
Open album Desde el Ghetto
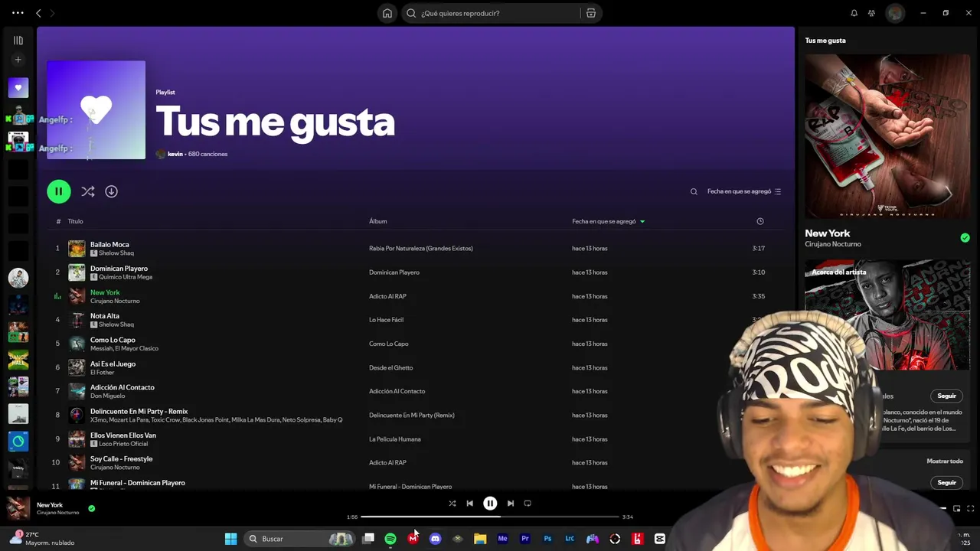coord(391,367)
